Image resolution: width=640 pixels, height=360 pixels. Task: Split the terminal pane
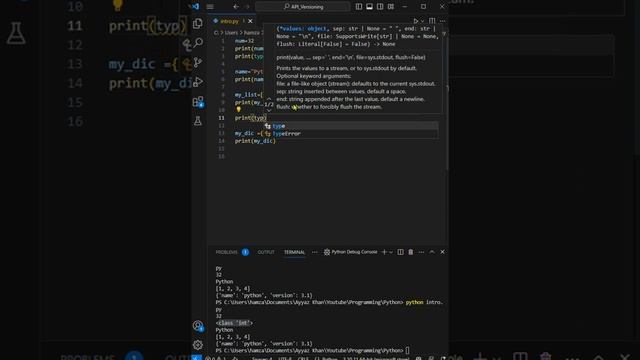point(400,252)
